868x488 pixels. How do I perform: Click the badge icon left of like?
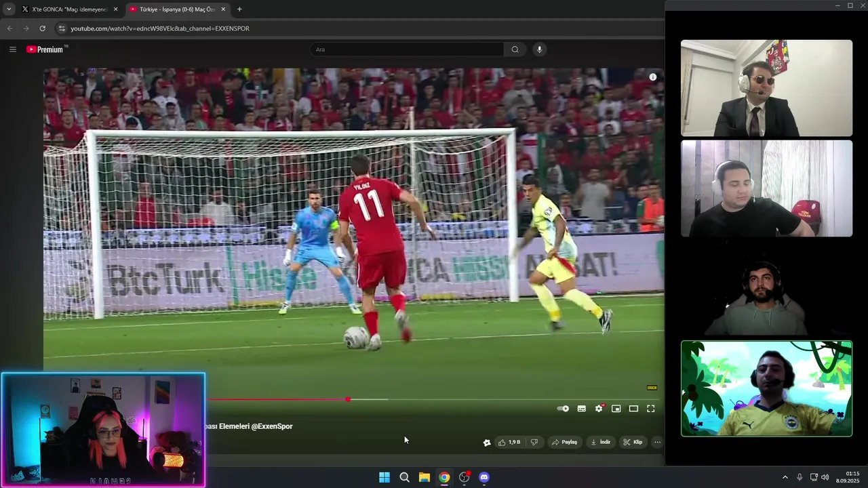click(x=487, y=443)
